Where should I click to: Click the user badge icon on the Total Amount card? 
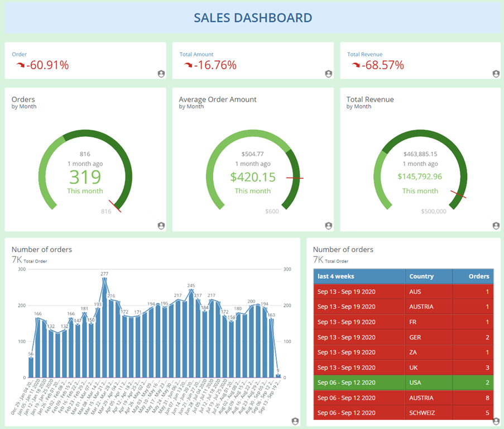[x=328, y=74]
